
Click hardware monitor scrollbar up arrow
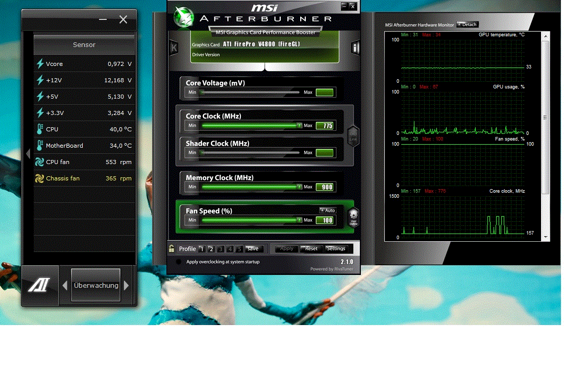pos(546,36)
